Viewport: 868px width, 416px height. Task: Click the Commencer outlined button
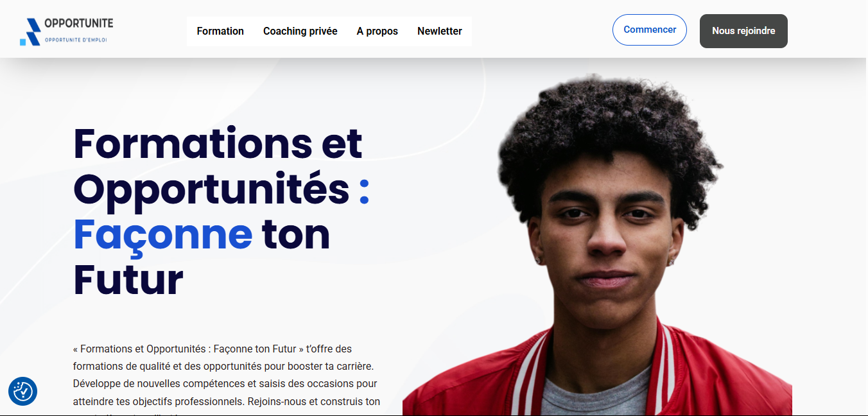pyautogui.click(x=650, y=30)
